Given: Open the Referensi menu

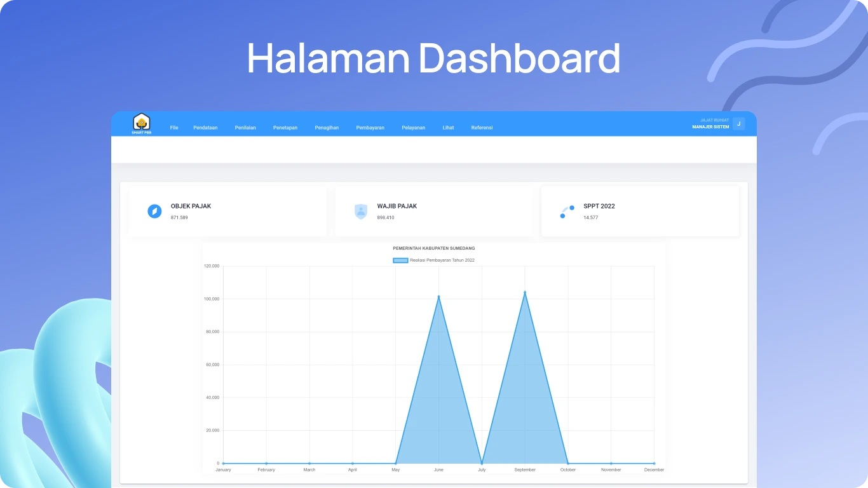Looking at the screenshot, I should click(x=482, y=128).
